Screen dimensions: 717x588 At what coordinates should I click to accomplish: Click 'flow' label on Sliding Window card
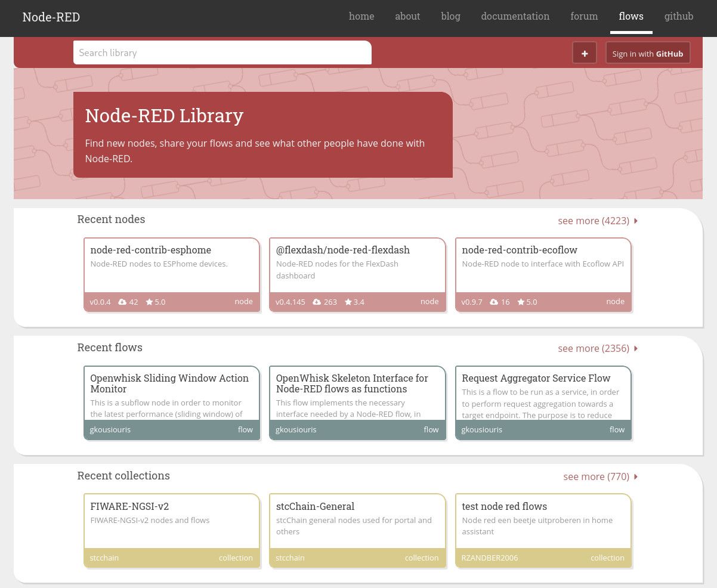(x=245, y=430)
